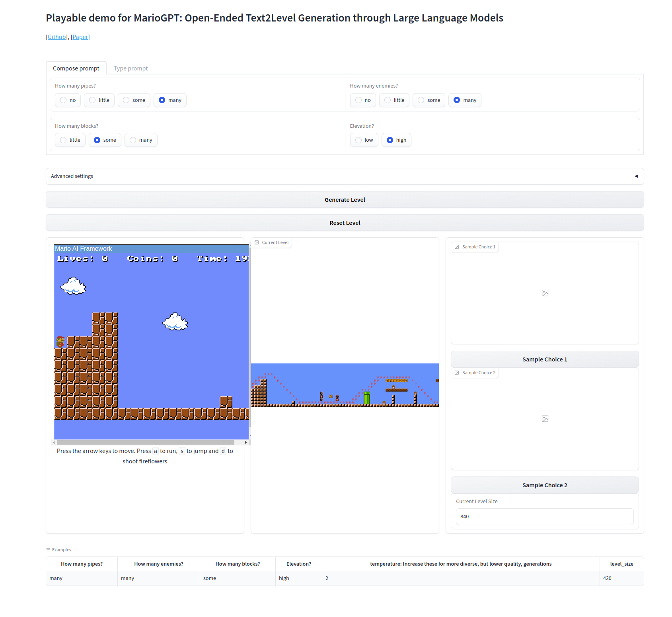Click the Sample Choice 1 button

545,359
